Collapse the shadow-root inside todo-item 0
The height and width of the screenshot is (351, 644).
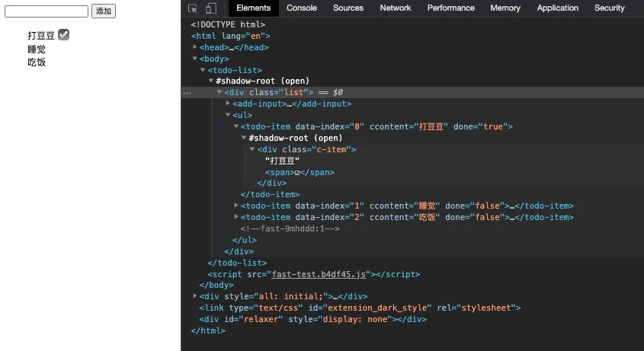point(244,138)
